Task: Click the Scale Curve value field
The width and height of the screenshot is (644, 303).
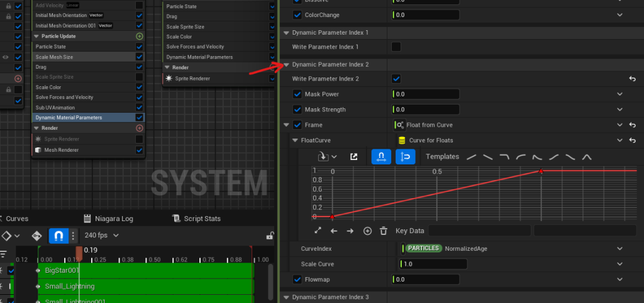Action: (433, 264)
